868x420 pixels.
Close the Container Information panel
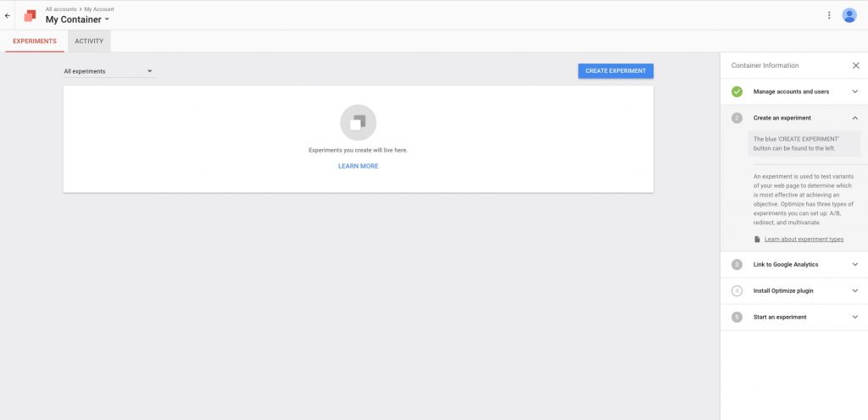click(855, 65)
